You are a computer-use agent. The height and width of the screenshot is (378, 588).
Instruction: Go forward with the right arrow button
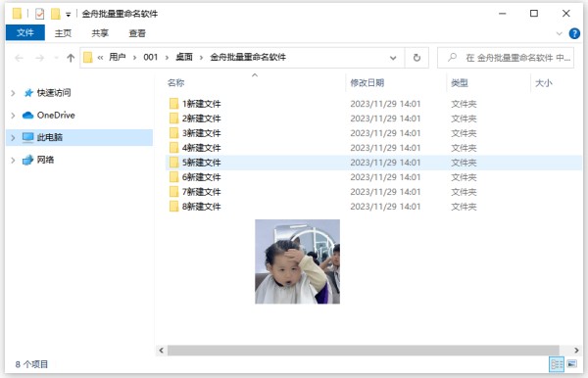[x=39, y=58]
